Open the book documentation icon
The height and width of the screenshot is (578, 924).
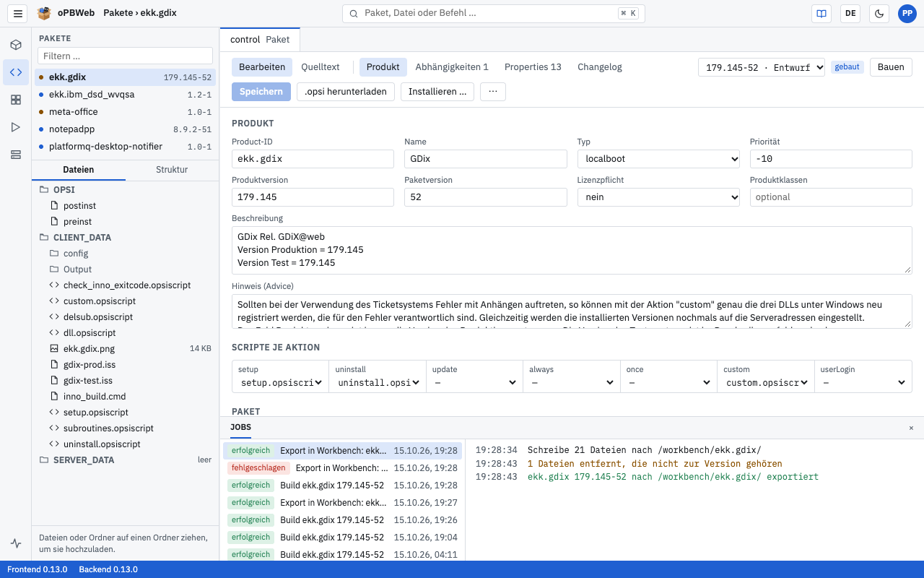pyautogui.click(x=821, y=13)
